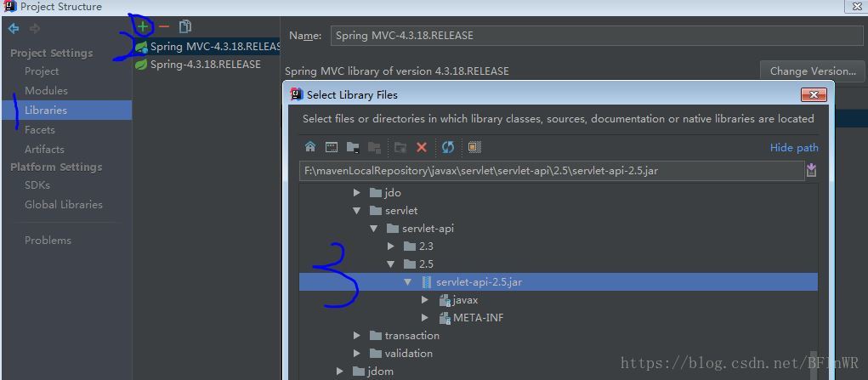Delete the selected file with red X
This screenshot has width=868, height=380.
(x=422, y=147)
